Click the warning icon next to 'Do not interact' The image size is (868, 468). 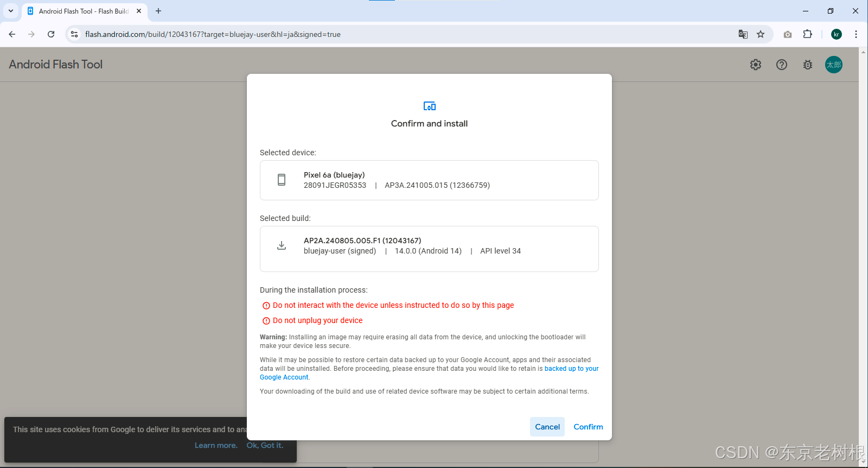click(266, 306)
